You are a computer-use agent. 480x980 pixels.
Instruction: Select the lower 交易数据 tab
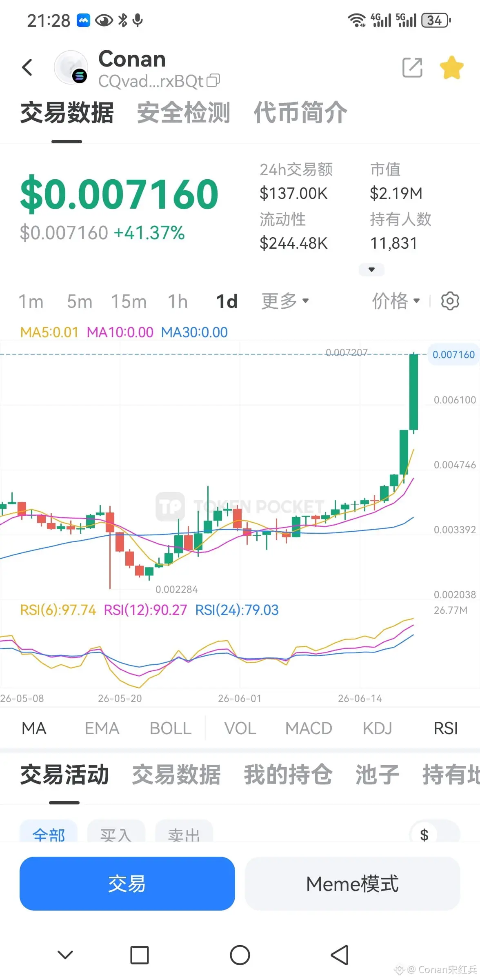pyautogui.click(x=176, y=775)
